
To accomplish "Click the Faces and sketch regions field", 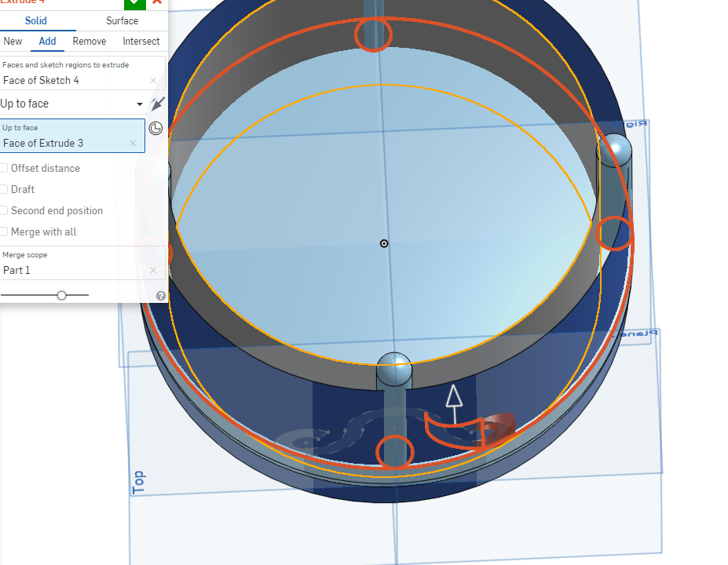I will [82, 73].
